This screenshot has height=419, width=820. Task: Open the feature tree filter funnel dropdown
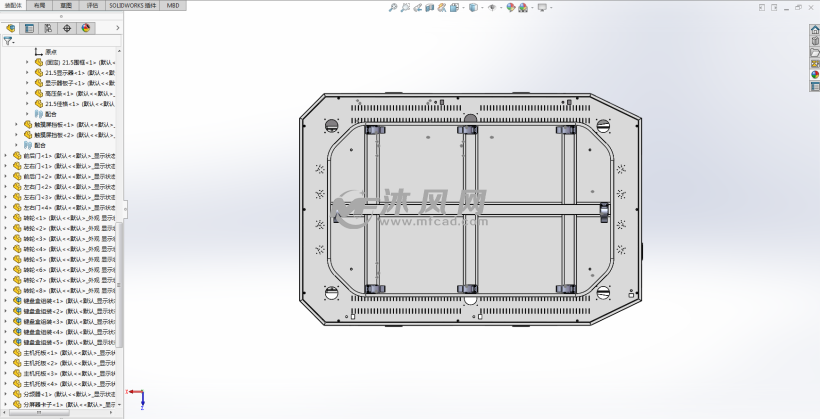click(9, 41)
